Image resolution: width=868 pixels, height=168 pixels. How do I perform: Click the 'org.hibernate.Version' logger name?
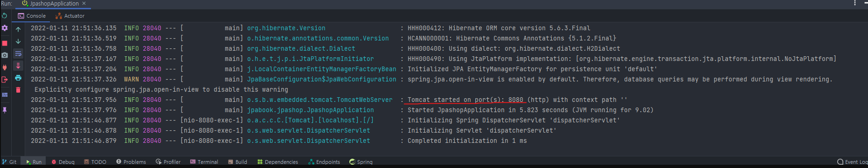click(x=286, y=28)
